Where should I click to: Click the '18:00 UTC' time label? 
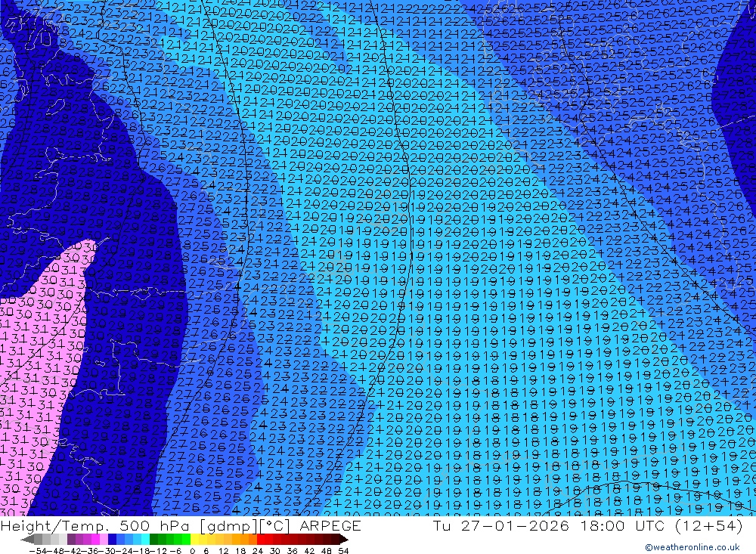pyautogui.click(x=622, y=525)
